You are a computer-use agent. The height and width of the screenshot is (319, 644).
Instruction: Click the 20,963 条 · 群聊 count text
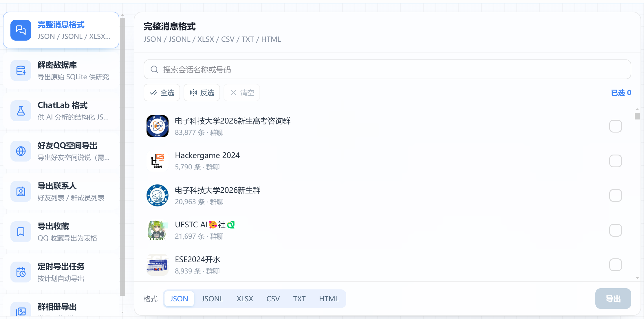click(x=199, y=202)
